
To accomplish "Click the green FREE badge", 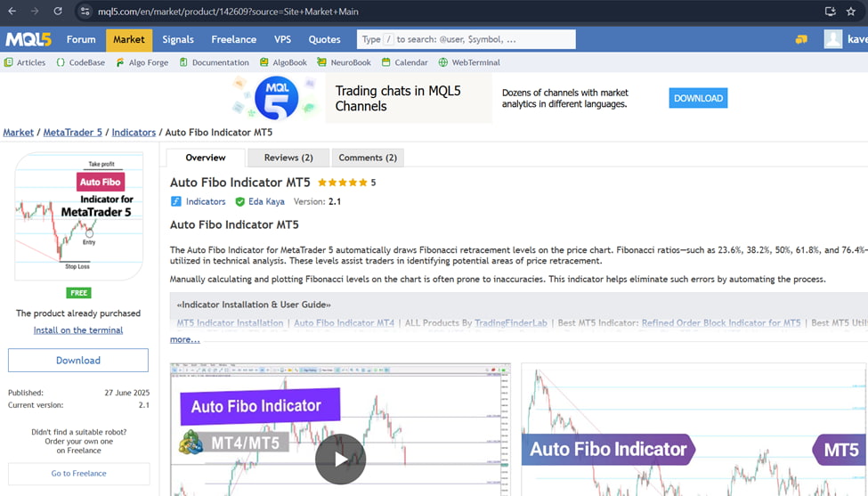I will (78, 293).
